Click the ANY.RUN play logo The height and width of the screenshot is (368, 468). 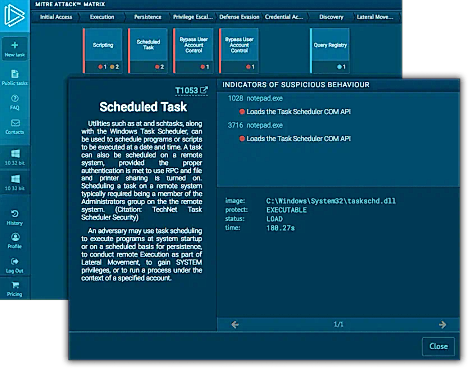pos(14,15)
